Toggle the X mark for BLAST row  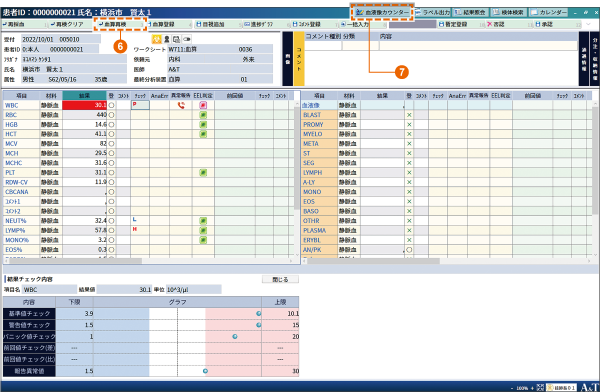tap(409, 115)
